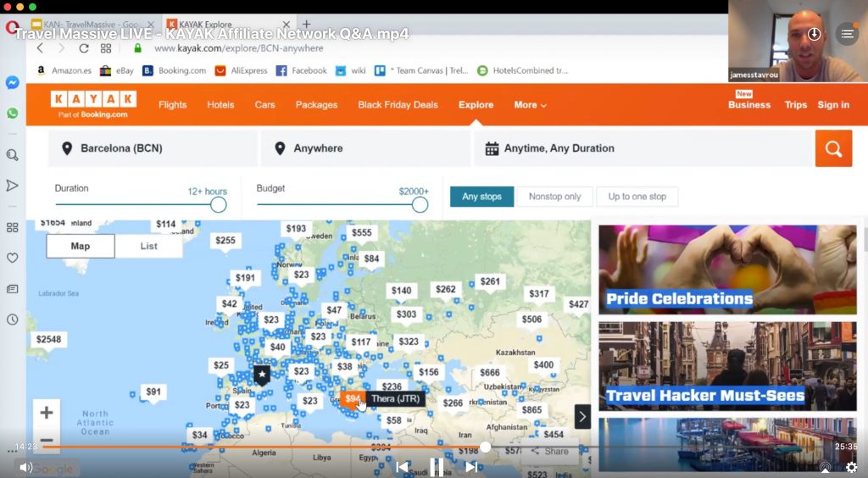Screen dimensions: 868x478
Task: Open Packages in KAYAK navigation
Action: coord(316,104)
